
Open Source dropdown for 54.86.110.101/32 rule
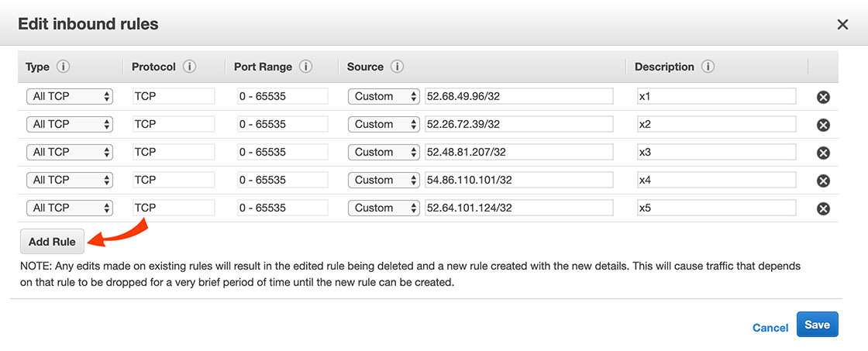384,180
